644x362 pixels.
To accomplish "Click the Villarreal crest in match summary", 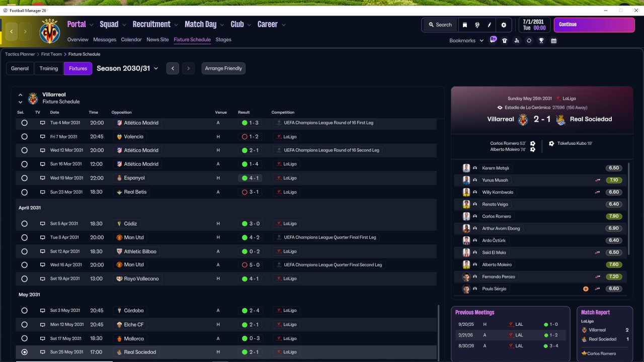I will click(523, 119).
